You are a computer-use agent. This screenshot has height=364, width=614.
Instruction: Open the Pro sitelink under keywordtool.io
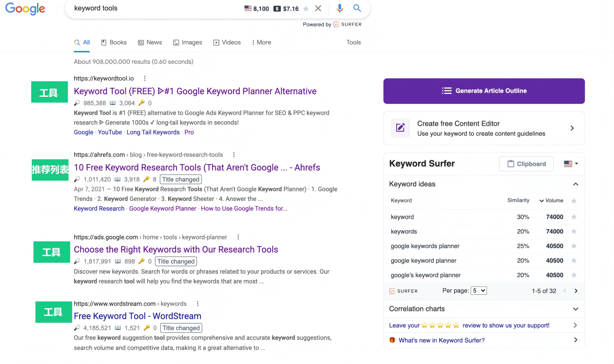[x=189, y=132]
